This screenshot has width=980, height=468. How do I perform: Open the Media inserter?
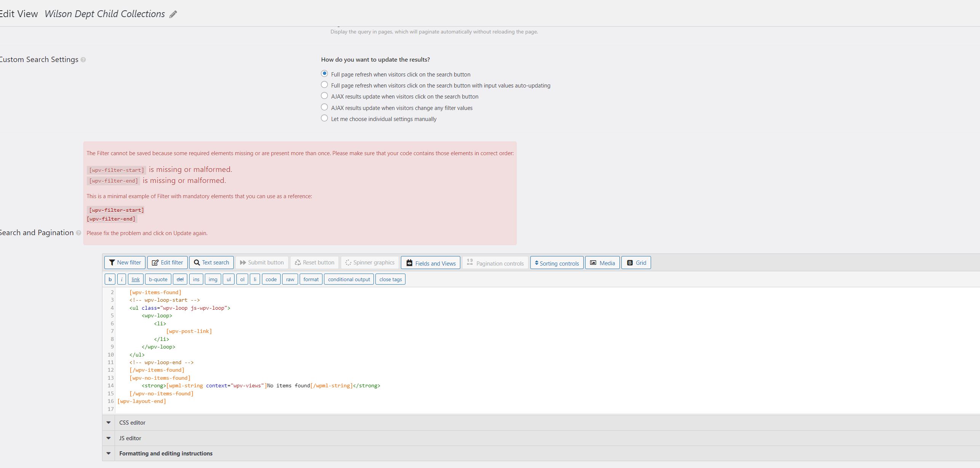pos(602,263)
